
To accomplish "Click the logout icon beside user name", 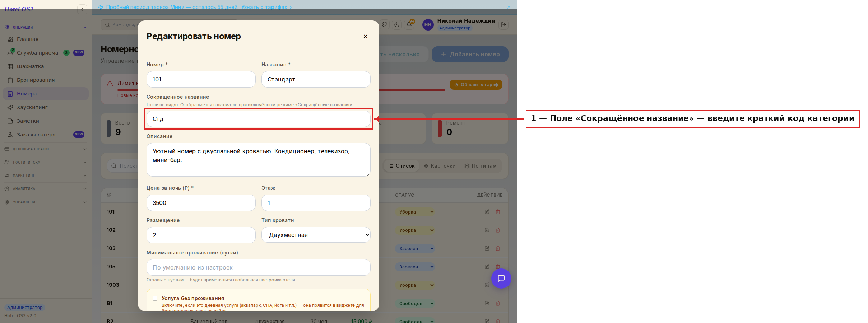I will tap(503, 25).
